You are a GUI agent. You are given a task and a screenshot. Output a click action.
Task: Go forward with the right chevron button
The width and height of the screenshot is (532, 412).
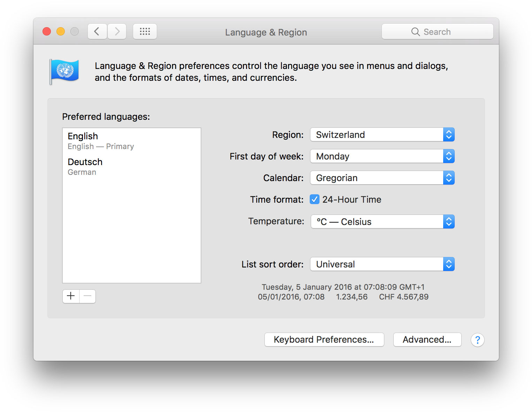pyautogui.click(x=117, y=32)
